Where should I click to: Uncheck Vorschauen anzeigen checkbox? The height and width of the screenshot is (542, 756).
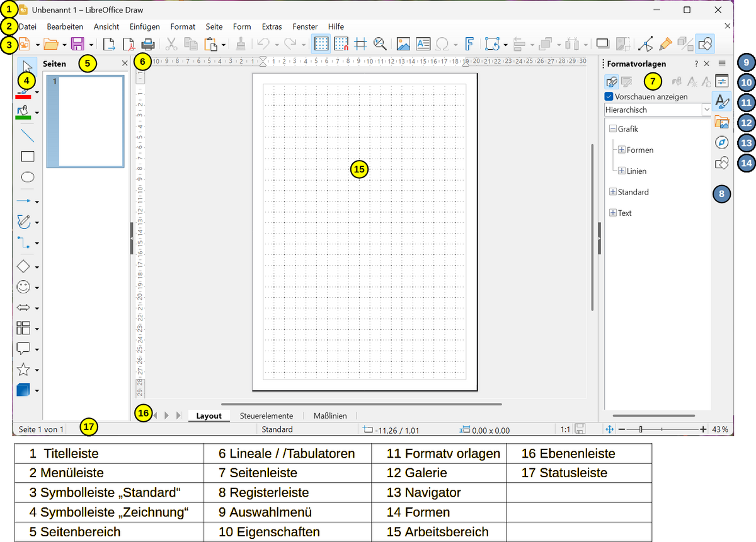609,97
